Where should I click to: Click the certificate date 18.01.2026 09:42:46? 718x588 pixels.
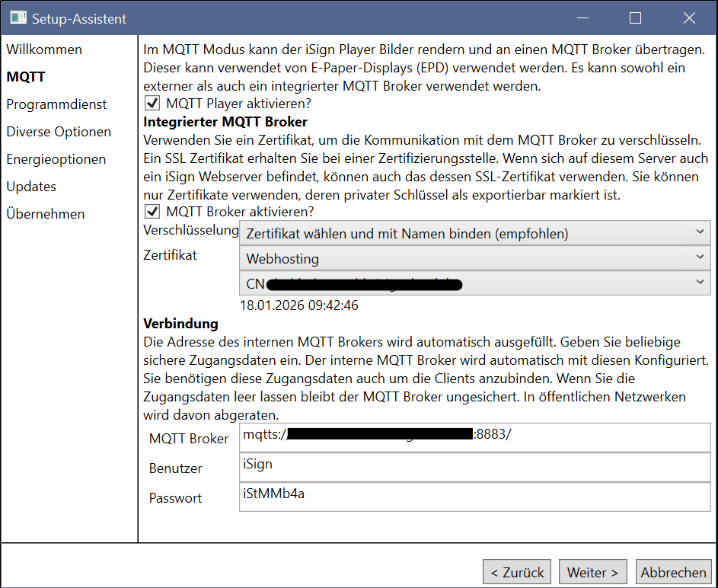tap(299, 305)
